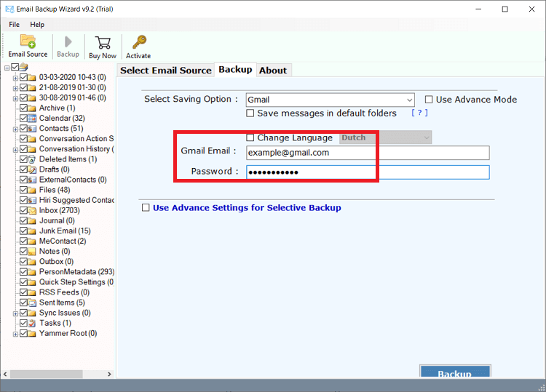The height and width of the screenshot is (392, 546).
Task: Click the tree scrollbar left arrow
Action: pyautogui.click(x=5, y=374)
